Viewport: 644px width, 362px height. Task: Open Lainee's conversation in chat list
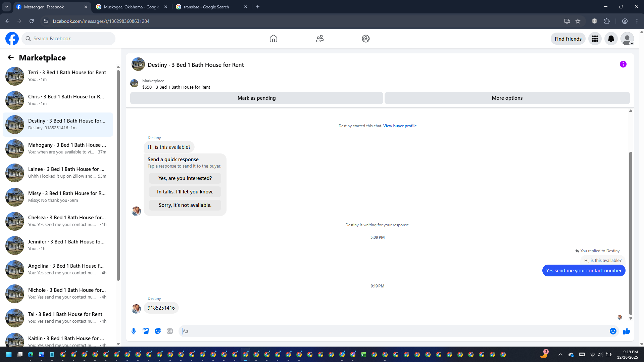click(x=58, y=173)
